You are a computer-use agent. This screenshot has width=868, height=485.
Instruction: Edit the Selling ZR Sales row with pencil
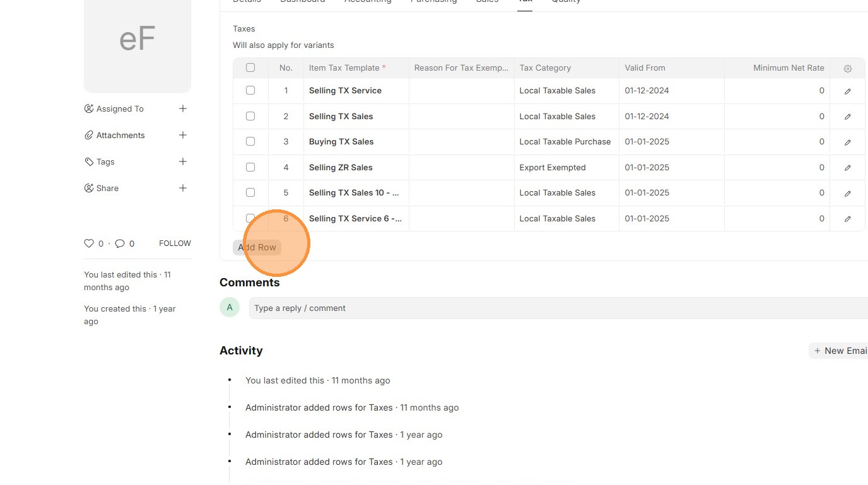[x=847, y=168]
